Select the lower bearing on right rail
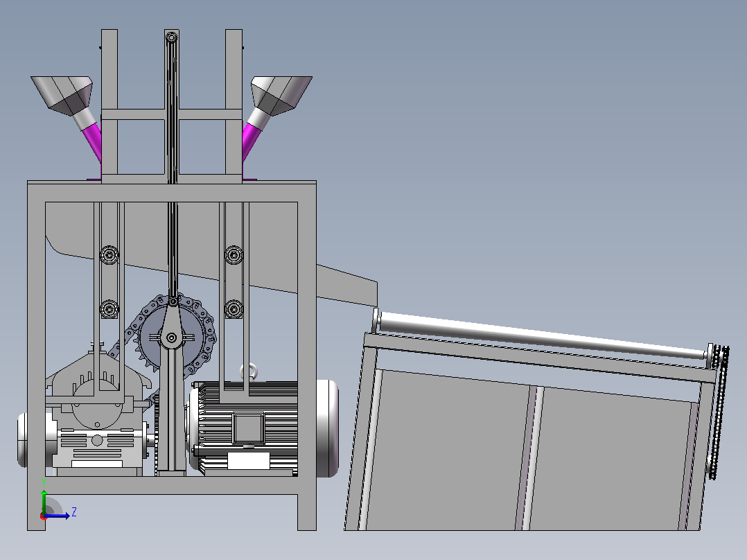Screen dimensions: 747x560 [234, 309]
